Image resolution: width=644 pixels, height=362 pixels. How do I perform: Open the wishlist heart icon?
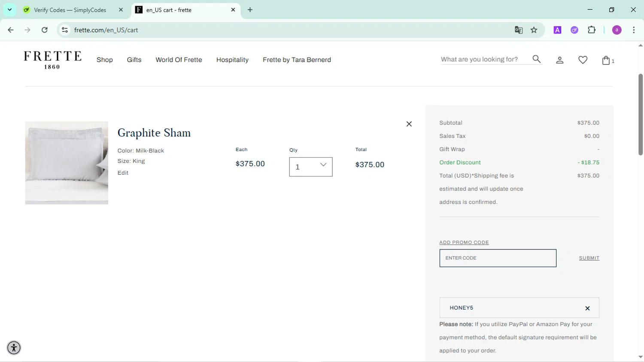(x=583, y=60)
